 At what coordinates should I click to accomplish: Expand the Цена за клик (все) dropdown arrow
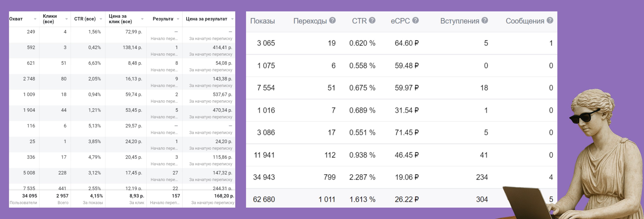click(142, 19)
